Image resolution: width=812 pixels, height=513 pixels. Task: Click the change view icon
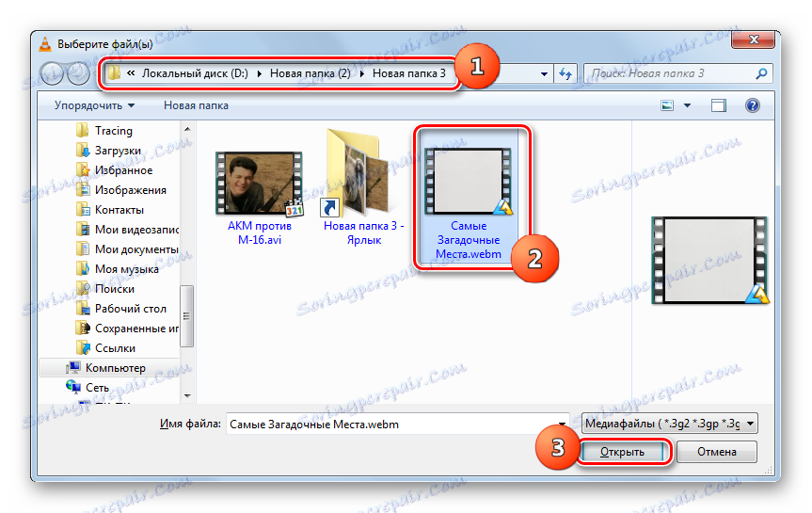click(x=667, y=105)
